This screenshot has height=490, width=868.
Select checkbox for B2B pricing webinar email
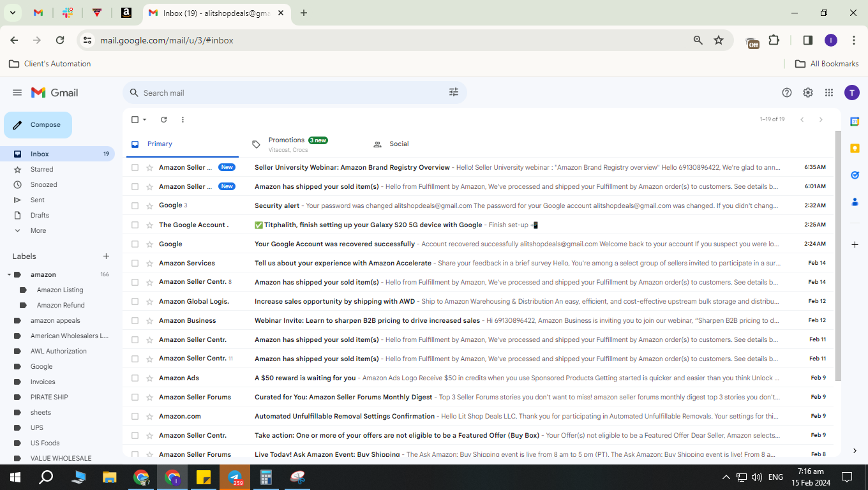click(x=135, y=320)
